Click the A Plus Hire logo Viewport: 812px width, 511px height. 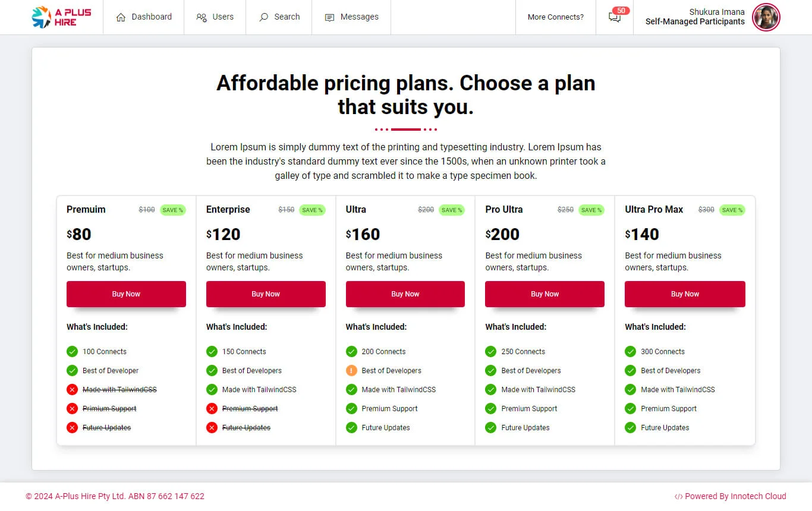click(x=61, y=17)
